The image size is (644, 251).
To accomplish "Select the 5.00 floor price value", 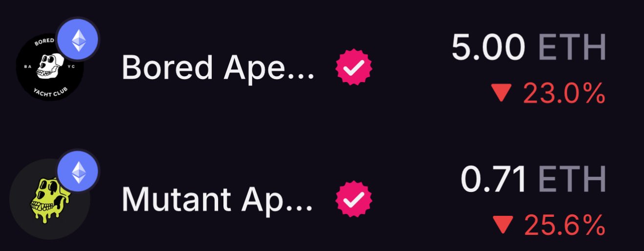I will tap(488, 48).
